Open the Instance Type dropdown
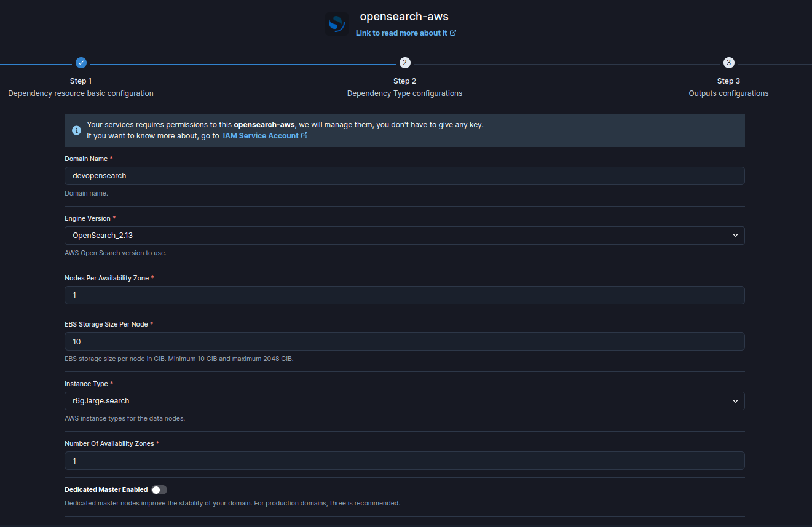Image resolution: width=812 pixels, height=527 pixels. pos(404,401)
